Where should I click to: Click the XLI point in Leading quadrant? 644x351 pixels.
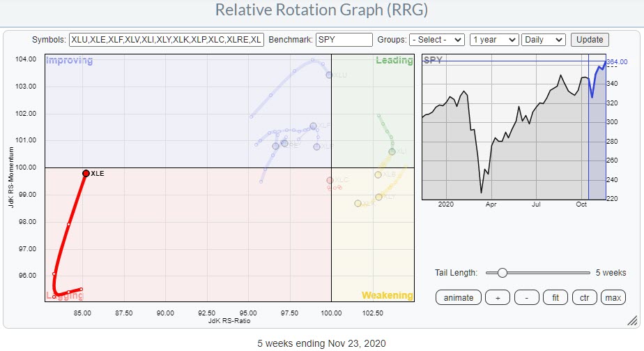pos(392,151)
